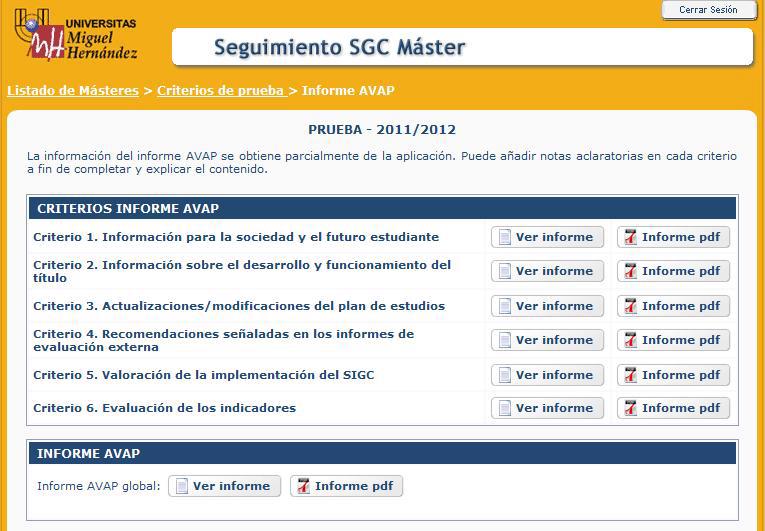Open Ver informe for Criterio 1
This screenshot has height=531, width=765.
[x=547, y=237]
